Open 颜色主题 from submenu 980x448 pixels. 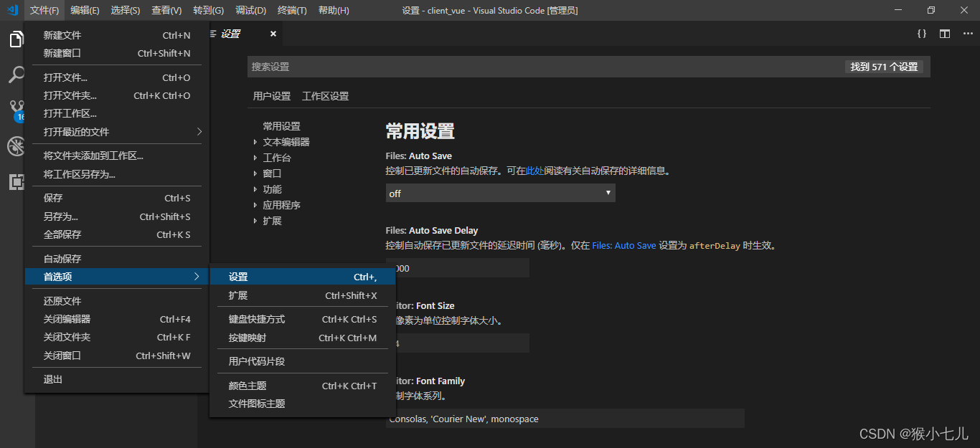point(302,386)
